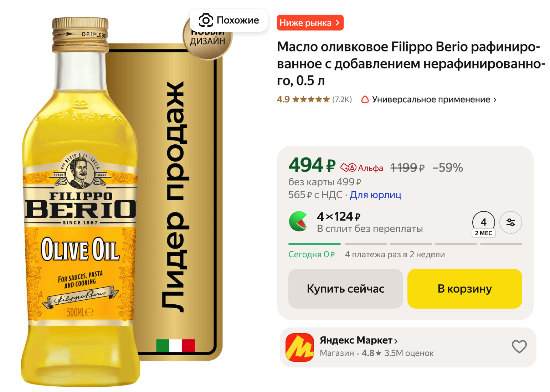550x392 pixels.
Task: Click the 7.2K reviews count
Action: point(342,99)
